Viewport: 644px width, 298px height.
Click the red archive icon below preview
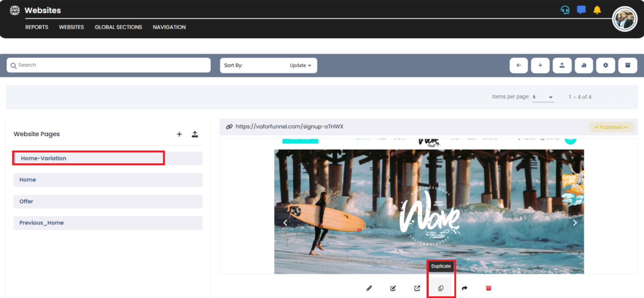pyautogui.click(x=488, y=288)
